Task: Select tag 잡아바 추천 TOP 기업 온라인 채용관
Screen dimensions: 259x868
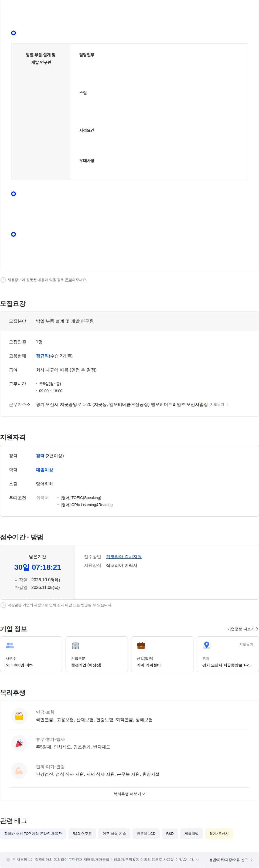Action: [x=33, y=833]
